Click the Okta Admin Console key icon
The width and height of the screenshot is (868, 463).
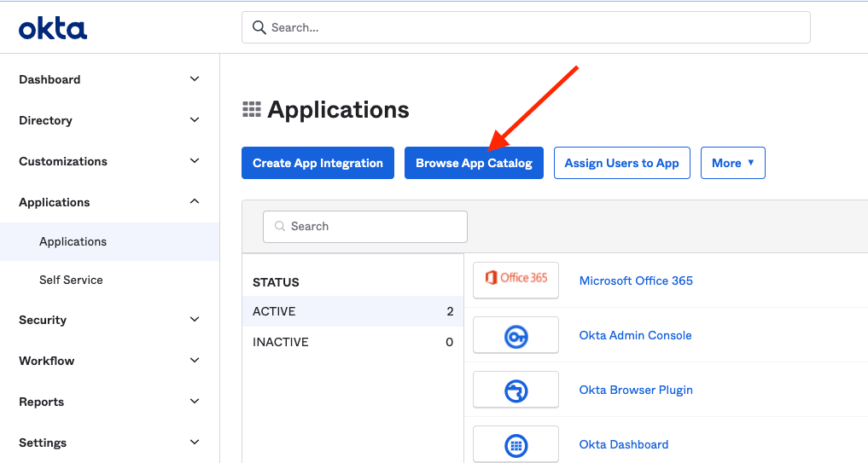(516, 336)
